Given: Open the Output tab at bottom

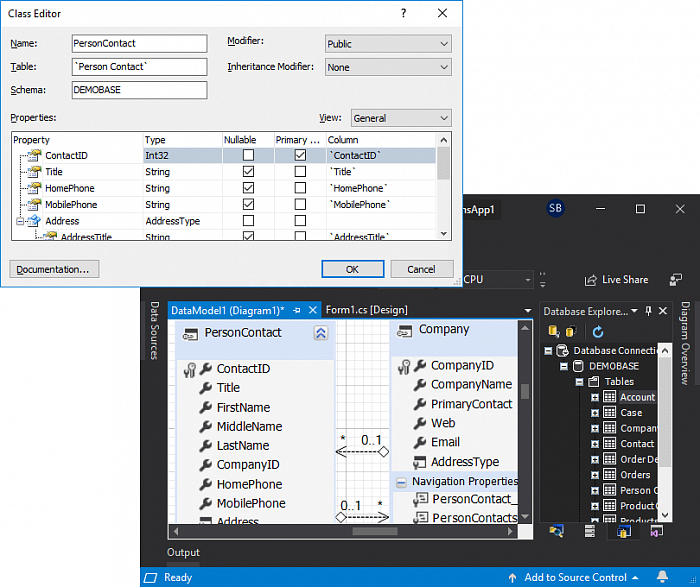Looking at the screenshot, I should pos(183,552).
